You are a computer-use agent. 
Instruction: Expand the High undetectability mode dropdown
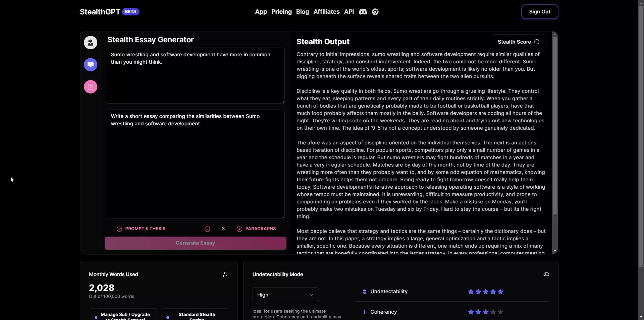pos(285,295)
